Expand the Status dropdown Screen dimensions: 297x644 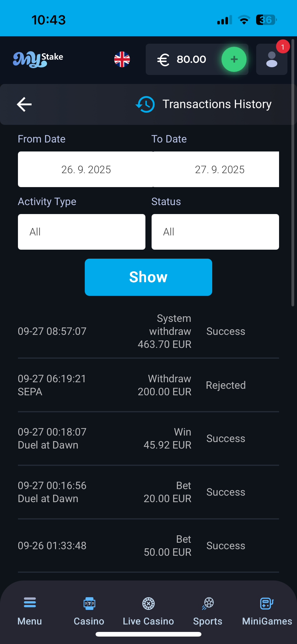pos(215,232)
